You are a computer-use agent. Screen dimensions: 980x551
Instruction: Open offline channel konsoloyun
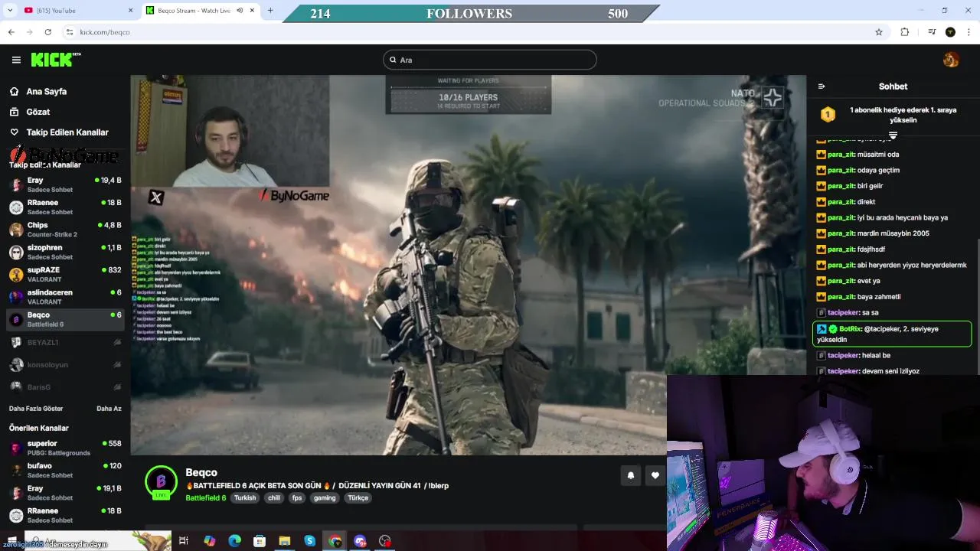(x=64, y=364)
